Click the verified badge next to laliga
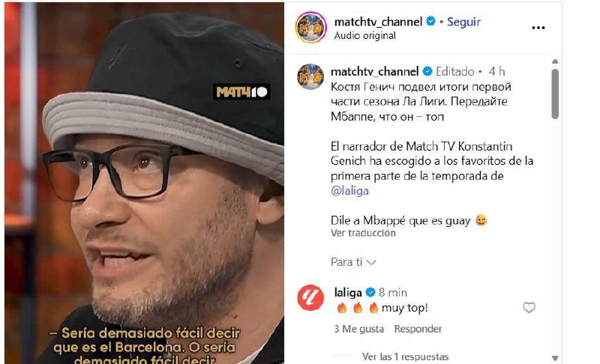The height and width of the screenshot is (364, 600). [x=370, y=293]
